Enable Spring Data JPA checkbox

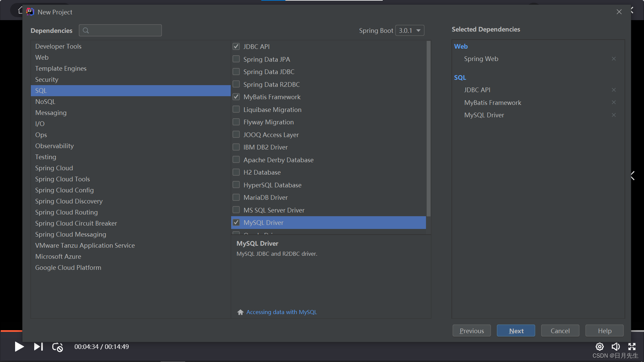click(236, 59)
